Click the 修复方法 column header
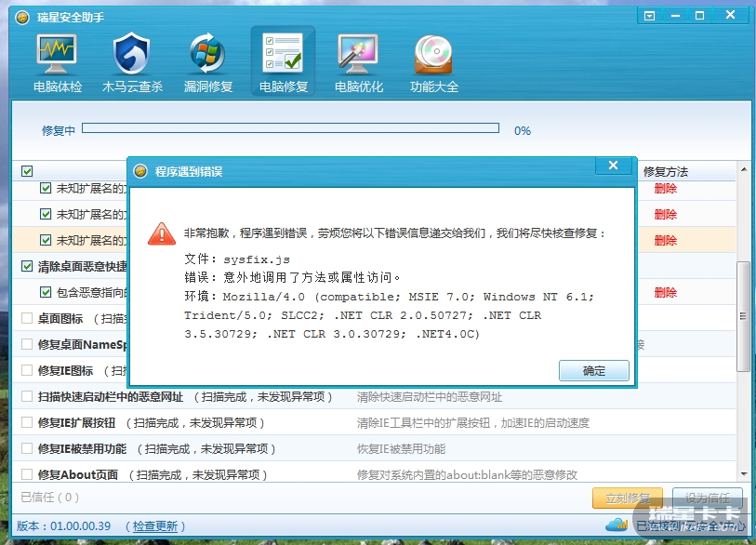Viewport: 756px width, 545px height. 666,172
